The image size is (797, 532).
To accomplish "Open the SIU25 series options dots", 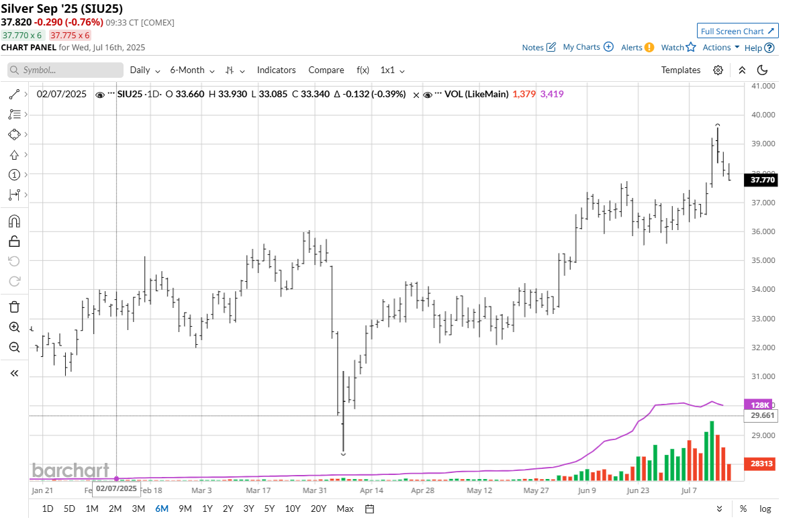I will point(111,94).
